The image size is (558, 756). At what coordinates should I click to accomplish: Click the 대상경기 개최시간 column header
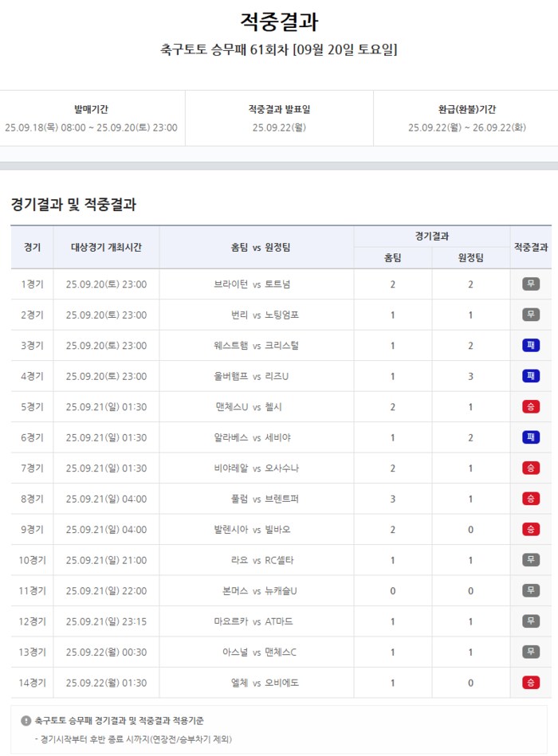coord(106,247)
